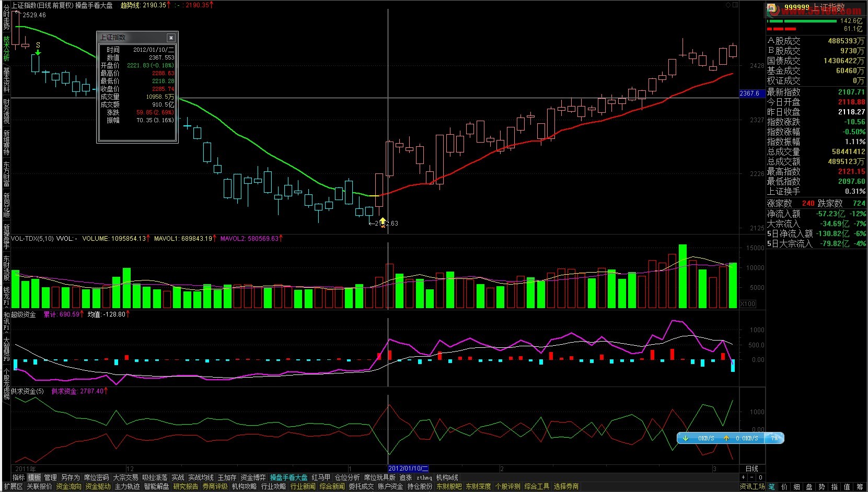Select the 盘 tab at bottom right
This screenshot has width=868, height=492.
click(x=809, y=486)
